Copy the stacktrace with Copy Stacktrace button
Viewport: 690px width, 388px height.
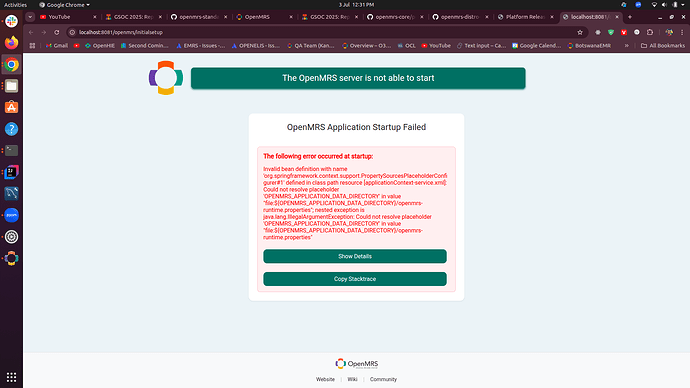(x=355, y=279)
